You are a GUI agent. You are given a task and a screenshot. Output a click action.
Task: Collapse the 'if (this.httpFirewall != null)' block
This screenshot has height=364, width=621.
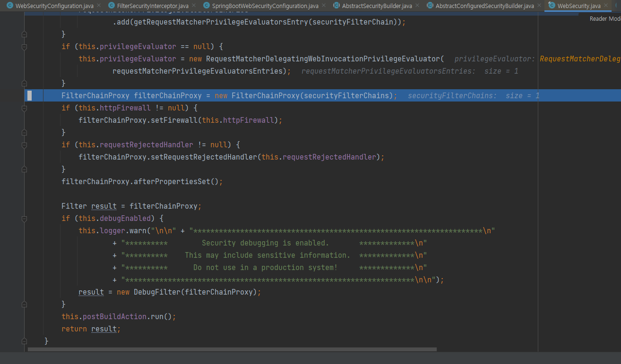point(24,108)
